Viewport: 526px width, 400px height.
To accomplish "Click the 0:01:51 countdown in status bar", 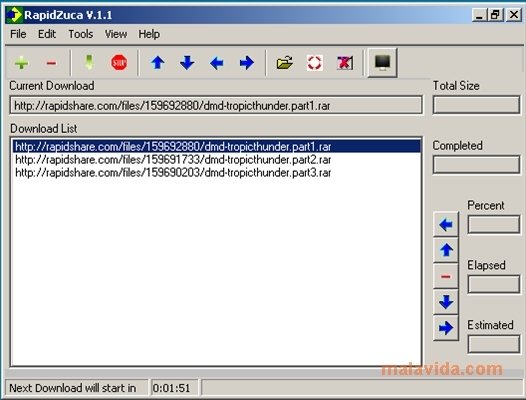I will tap(171, 388).
